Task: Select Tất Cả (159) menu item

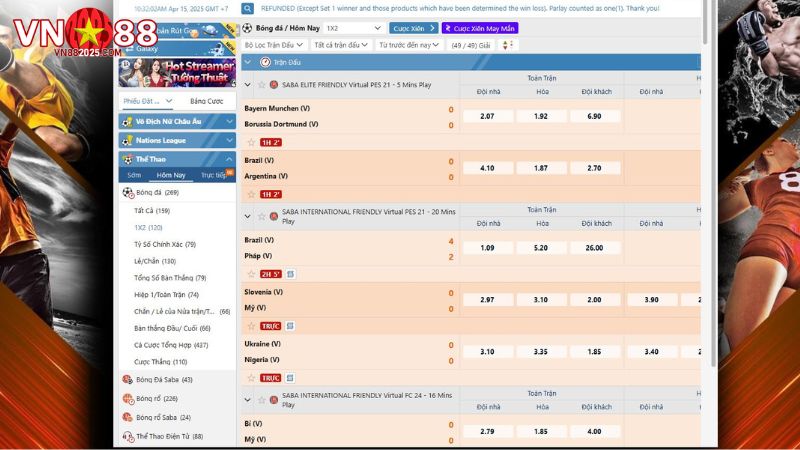Action: [152, 211]
